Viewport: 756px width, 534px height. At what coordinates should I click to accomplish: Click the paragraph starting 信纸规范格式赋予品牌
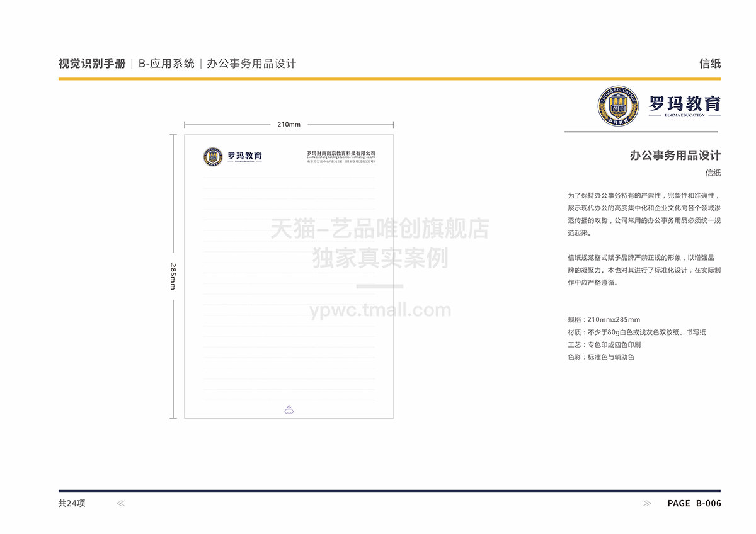click(x=644, y=270)
